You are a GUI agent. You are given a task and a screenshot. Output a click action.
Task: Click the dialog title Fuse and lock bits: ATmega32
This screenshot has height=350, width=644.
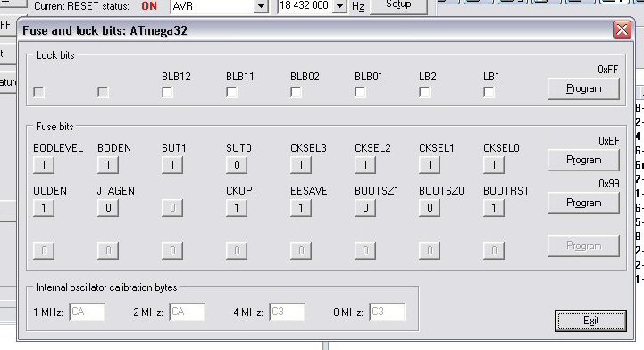click(x=105, y=30)
